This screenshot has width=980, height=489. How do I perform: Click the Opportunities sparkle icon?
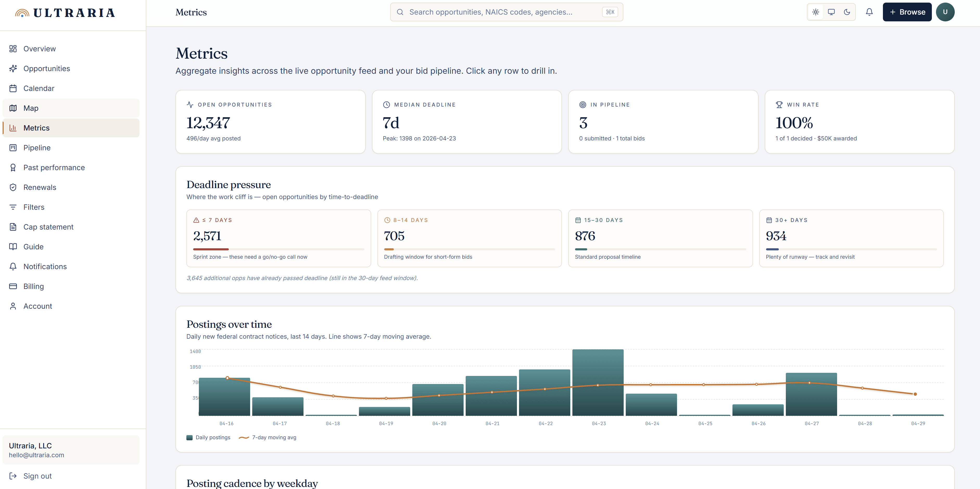click(x=13, y=69)
